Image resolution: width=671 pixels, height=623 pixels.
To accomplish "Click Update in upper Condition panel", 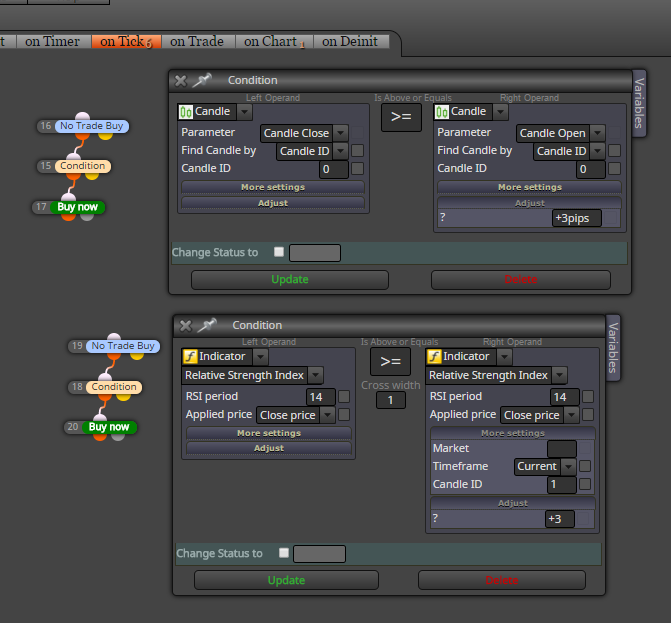I will 290,280.
